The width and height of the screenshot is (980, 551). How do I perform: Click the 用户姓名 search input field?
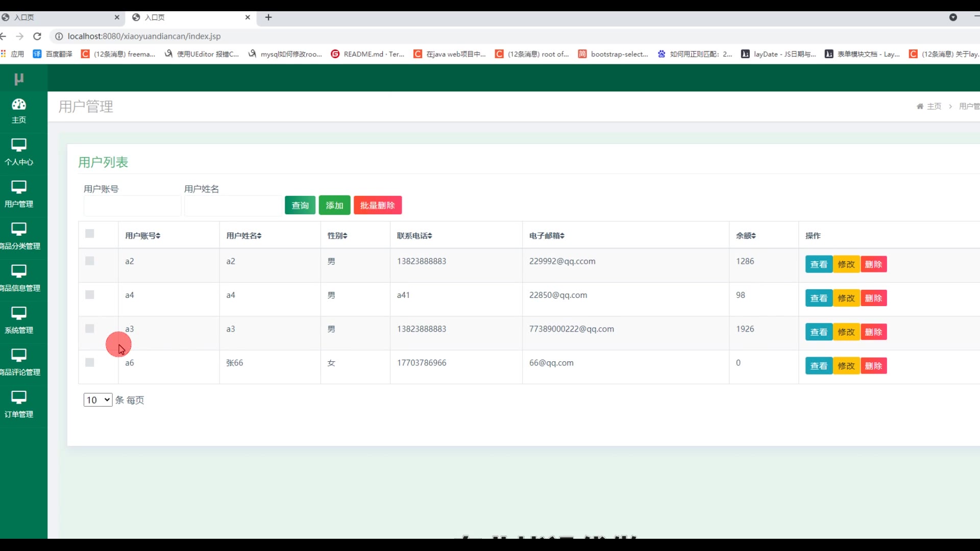[233, 206]
